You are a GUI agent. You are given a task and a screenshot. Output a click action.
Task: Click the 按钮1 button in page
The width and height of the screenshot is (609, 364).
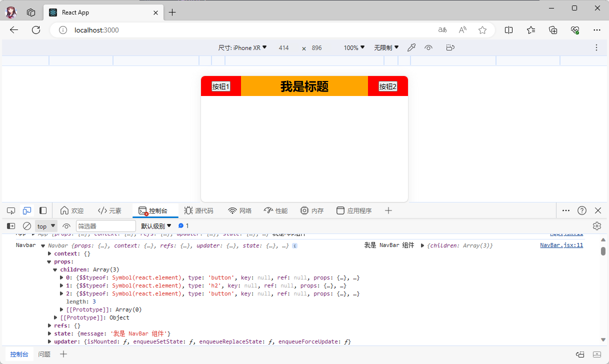click(220, 86)
